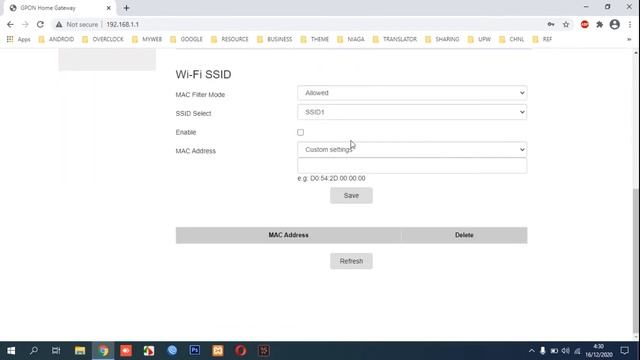Viewport: 640px width, 360px height.
Task: Open a new browser tab
Action: click(x=127, y=8)
